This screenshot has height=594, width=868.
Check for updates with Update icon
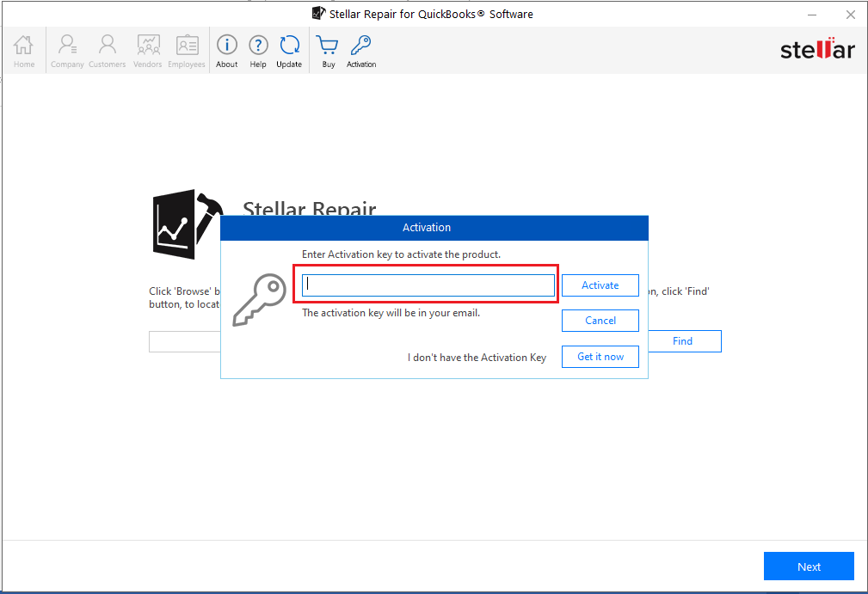289,51
